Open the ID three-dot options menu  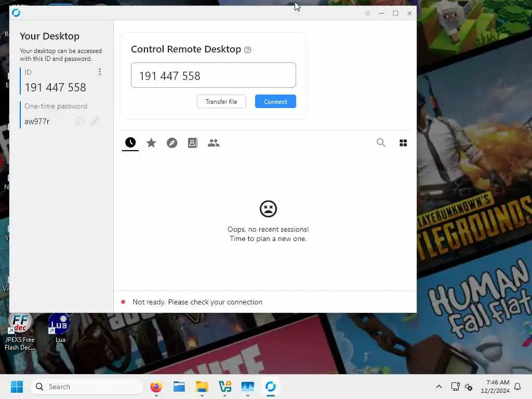point(100,72)
